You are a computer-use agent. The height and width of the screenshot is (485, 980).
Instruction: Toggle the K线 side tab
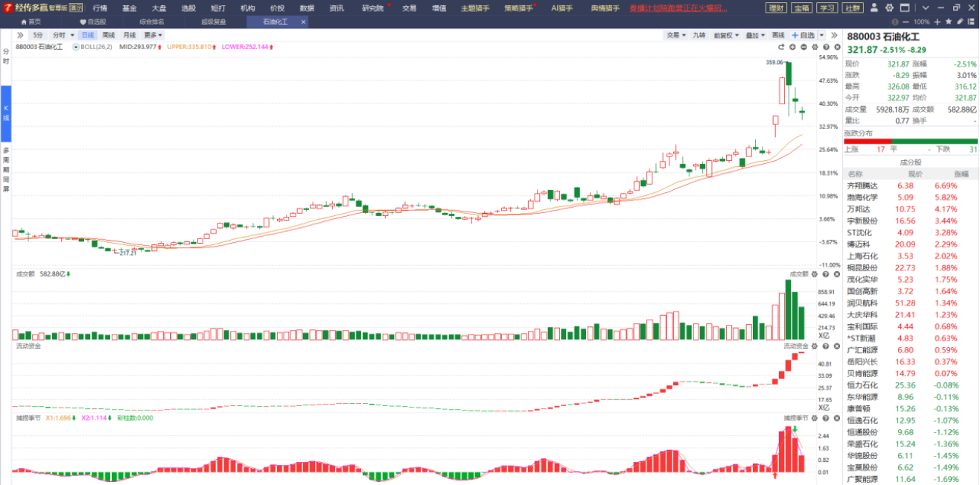click(x=6, y=113)
